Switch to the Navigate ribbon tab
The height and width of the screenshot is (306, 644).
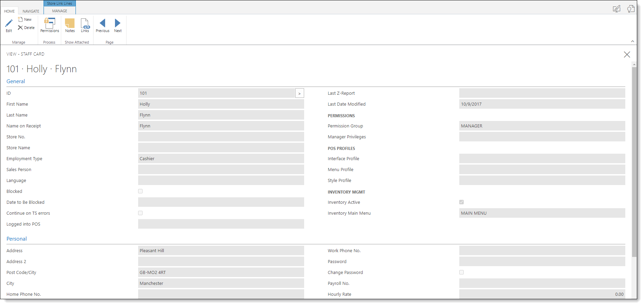pos(31,11)
